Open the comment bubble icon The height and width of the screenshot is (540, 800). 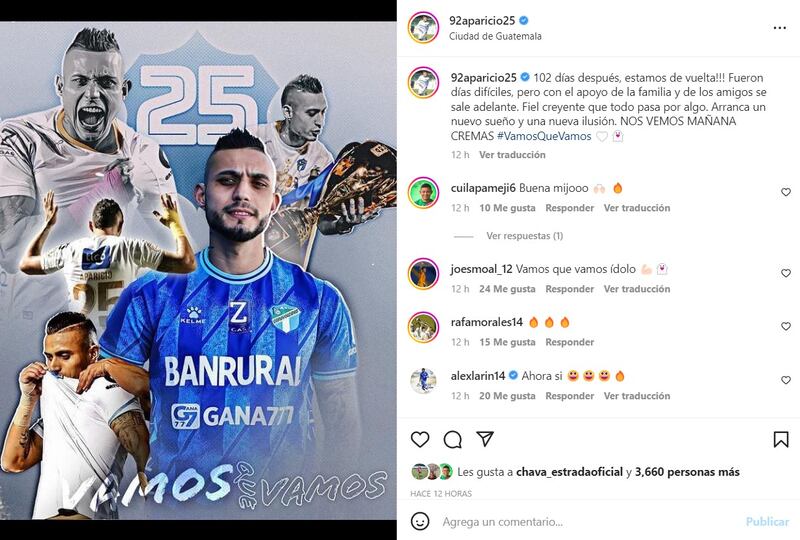(453, 439)
